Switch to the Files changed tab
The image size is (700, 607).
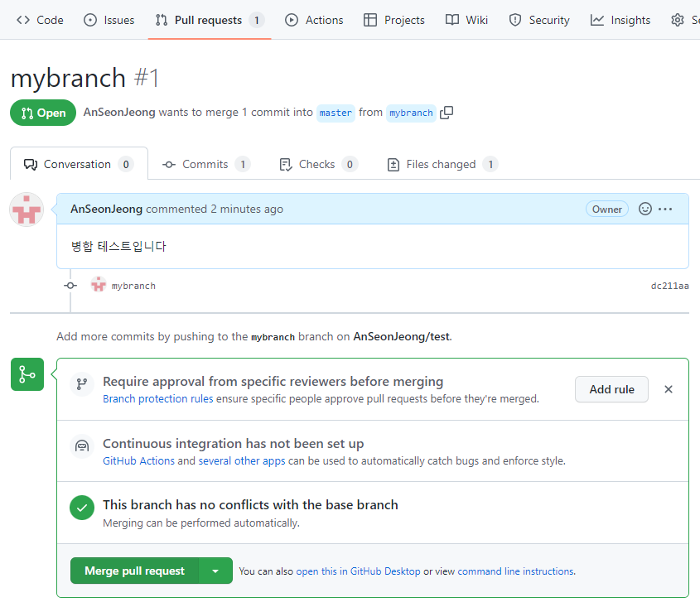442,164
